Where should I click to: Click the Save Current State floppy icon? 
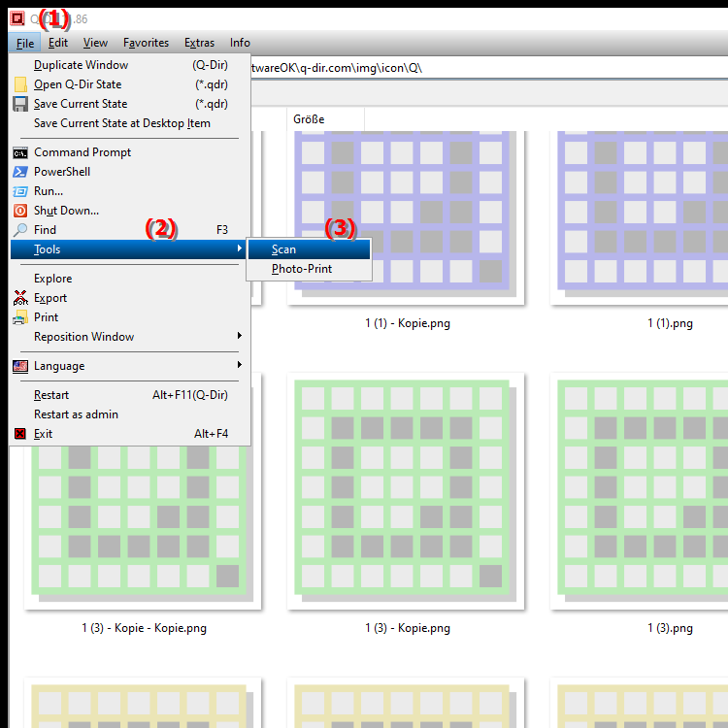(20, 104)
